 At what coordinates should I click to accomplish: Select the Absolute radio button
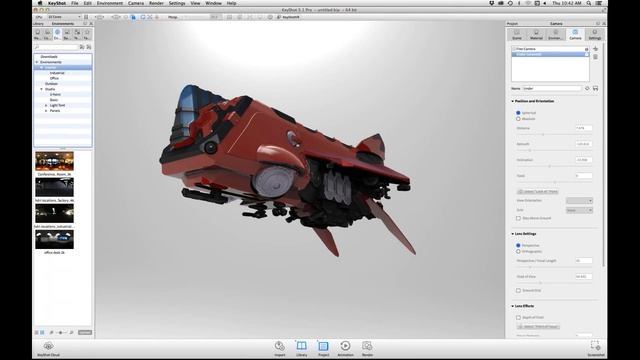tap(518, 119)
